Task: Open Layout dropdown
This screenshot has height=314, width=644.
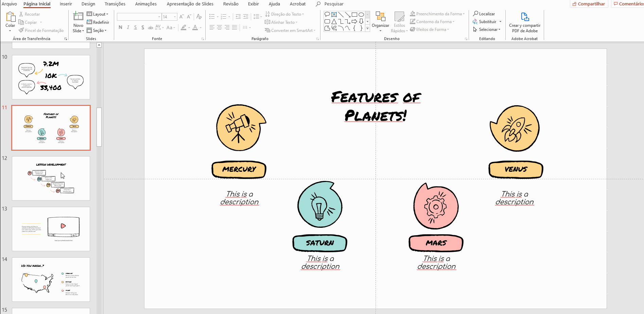Action: (98, 14)
